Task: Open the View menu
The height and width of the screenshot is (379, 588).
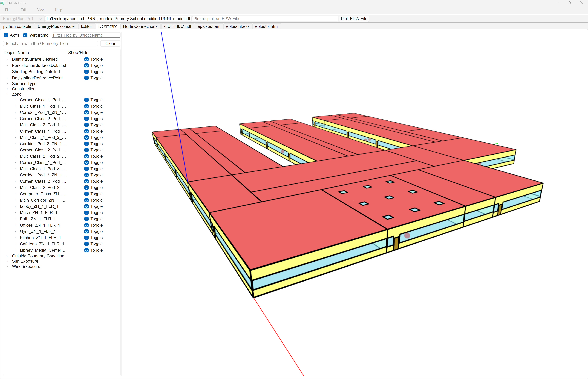Action: (41, 10)
